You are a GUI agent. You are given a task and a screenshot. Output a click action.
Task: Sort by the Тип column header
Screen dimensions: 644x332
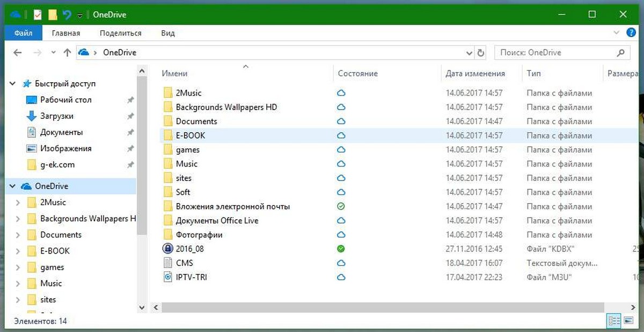click(x=534, y=74)
